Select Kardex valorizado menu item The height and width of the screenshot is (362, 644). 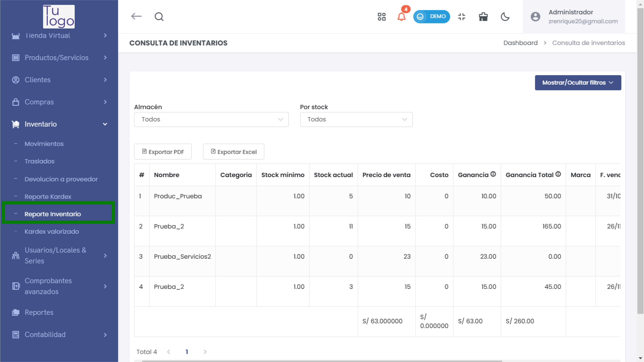coord(52,231)
